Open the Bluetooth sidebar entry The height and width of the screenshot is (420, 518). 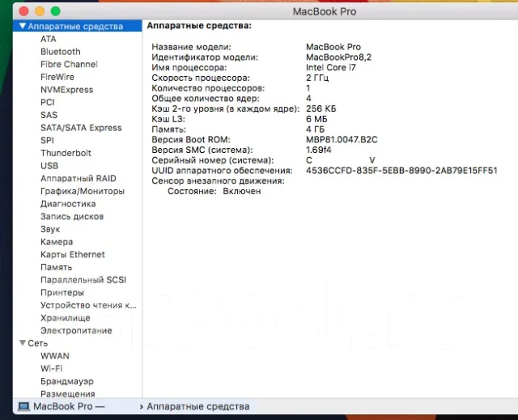pos(61,52)
